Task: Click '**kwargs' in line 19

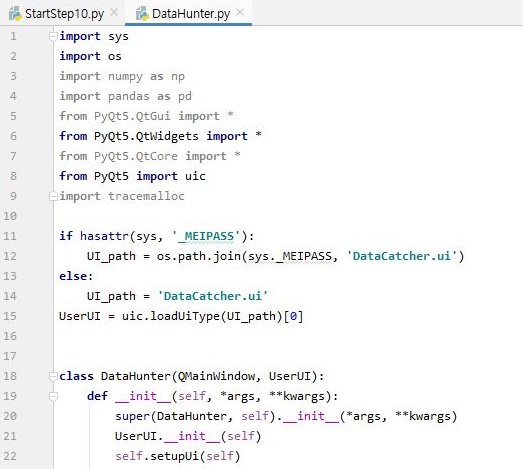Action: 297,397
